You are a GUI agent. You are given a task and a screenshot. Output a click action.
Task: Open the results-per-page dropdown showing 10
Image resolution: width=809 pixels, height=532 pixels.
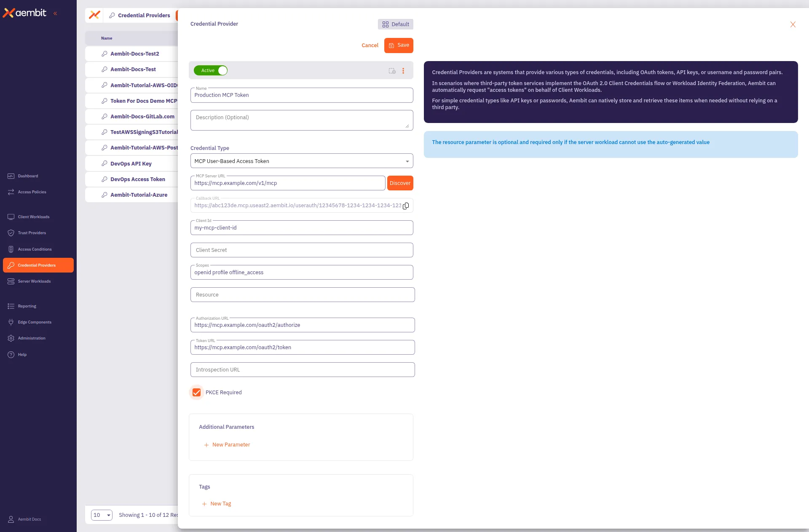(101, 515)
